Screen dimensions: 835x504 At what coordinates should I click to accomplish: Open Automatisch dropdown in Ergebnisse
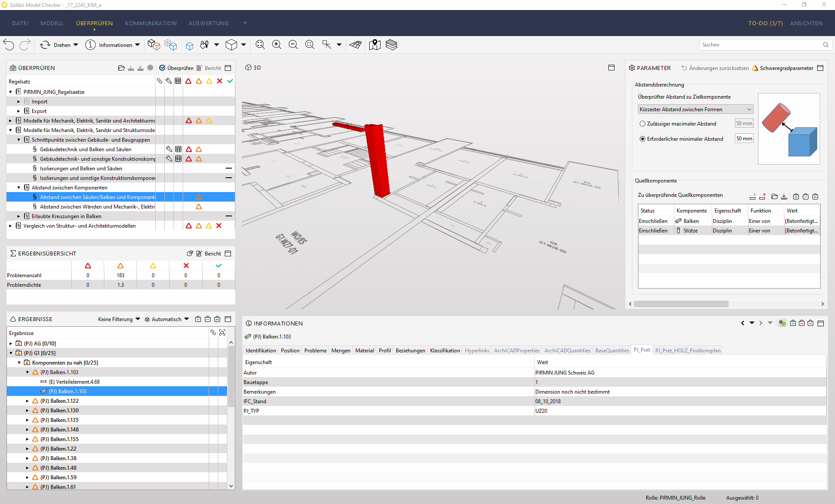[167, 319]
